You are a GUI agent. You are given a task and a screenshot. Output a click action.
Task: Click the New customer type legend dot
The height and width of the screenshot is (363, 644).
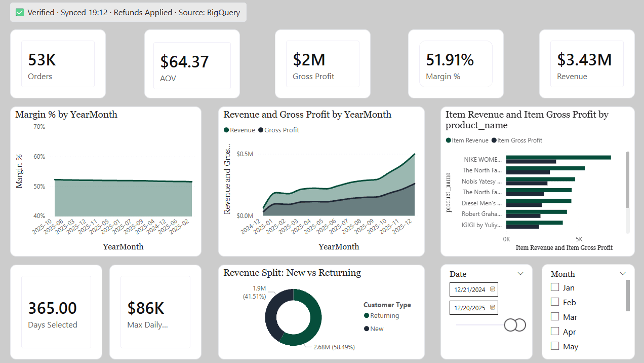[x=367, y=329]
